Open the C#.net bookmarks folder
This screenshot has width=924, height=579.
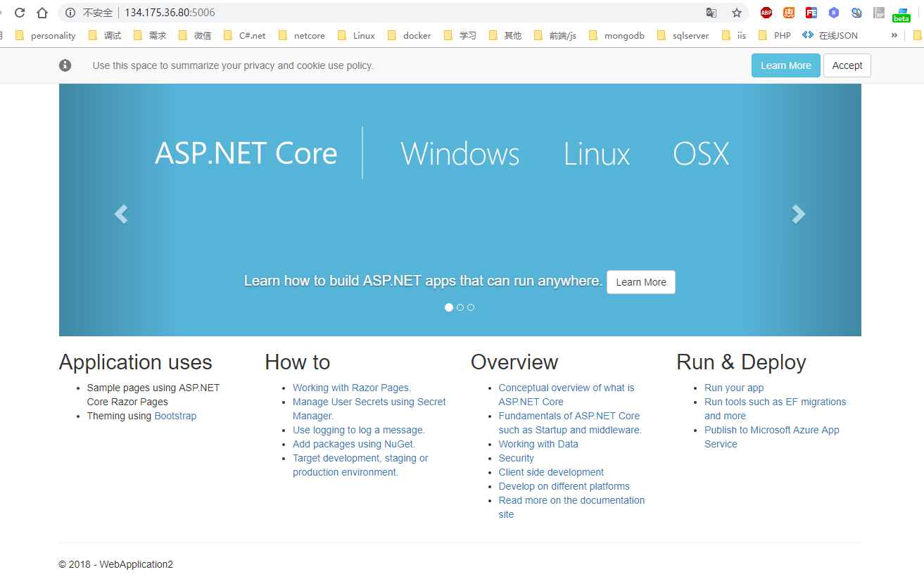(245, 35)
